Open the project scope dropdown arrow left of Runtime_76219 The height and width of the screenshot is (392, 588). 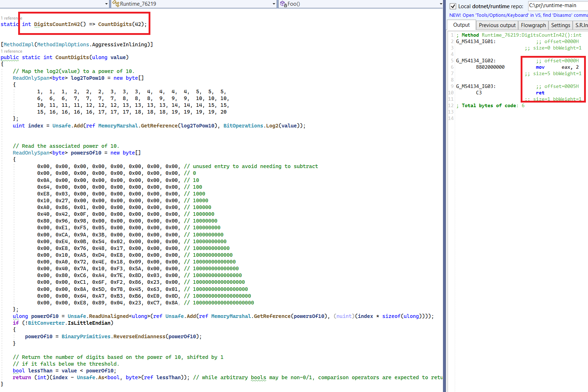click(106, 4)
